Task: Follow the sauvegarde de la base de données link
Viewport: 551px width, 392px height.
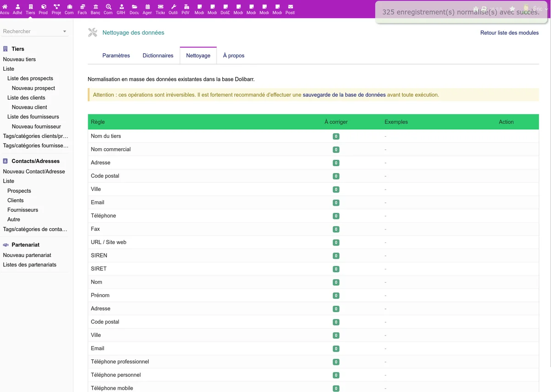Action: 344,95
